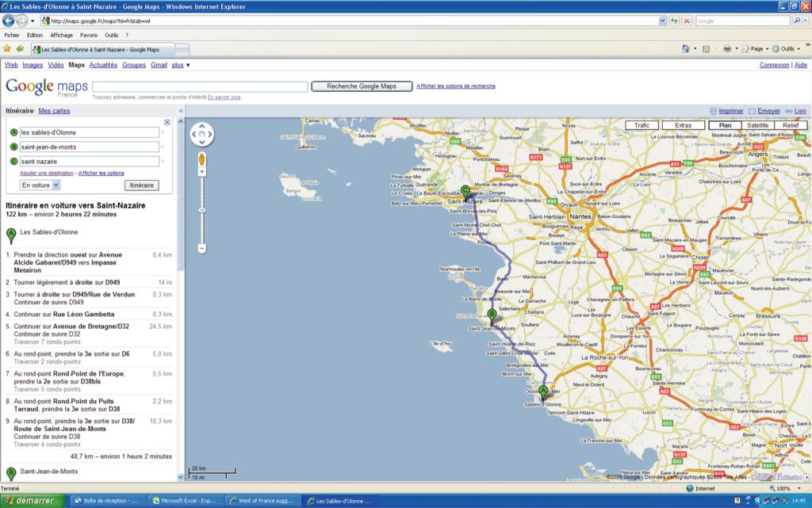The image size is (812, 508).
Task: Click the main Google Maps search field
Action: click(x=200, y=86)
